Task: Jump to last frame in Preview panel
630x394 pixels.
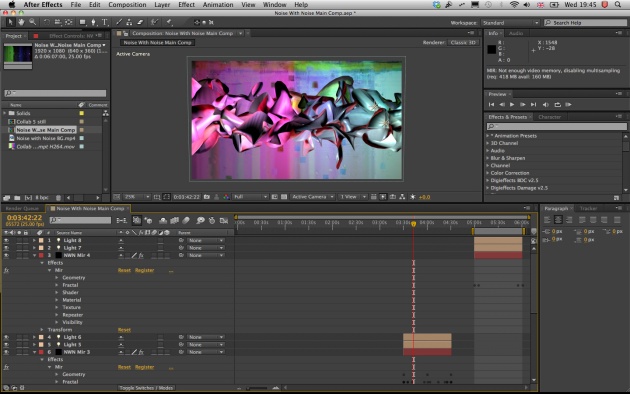Action: click(534, 104)
